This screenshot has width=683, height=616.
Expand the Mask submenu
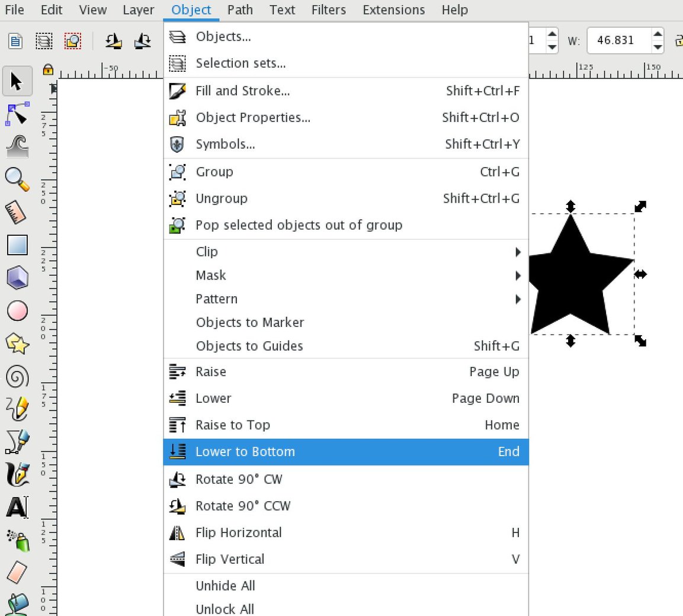point(211,275)
